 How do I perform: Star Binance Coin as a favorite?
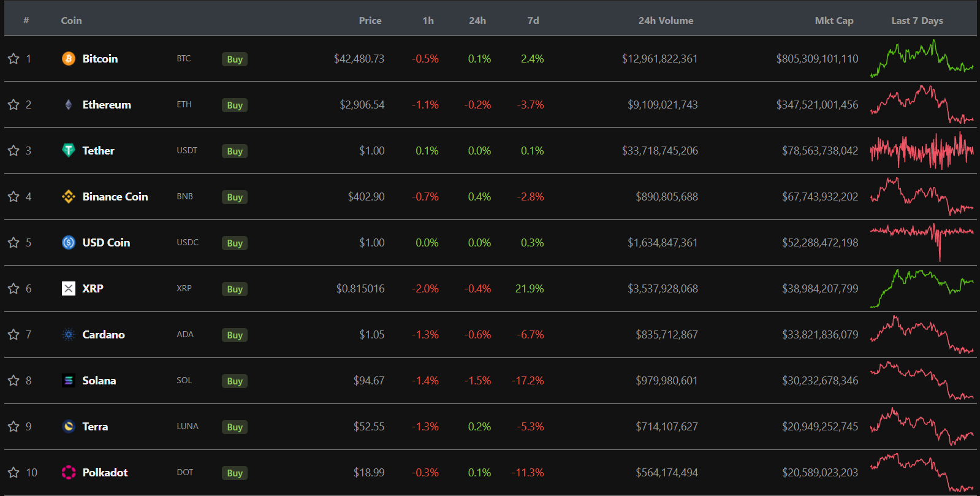pos(13,196)
